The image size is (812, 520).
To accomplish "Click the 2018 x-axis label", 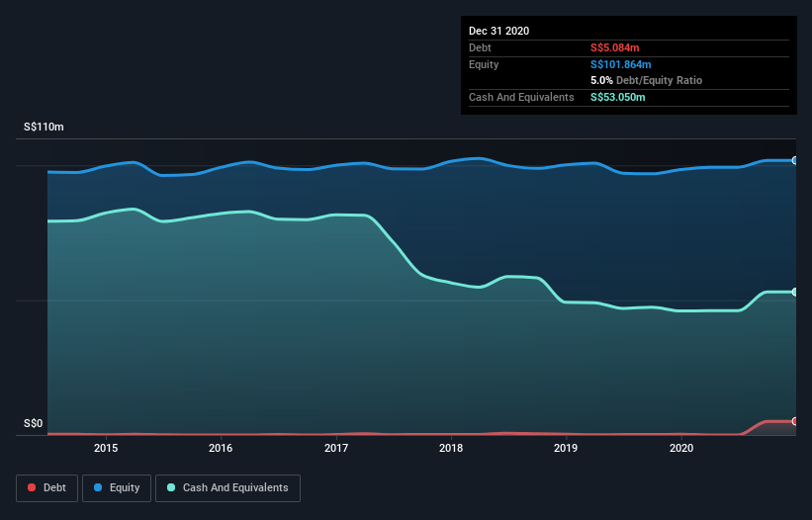I will coord(451,448).
